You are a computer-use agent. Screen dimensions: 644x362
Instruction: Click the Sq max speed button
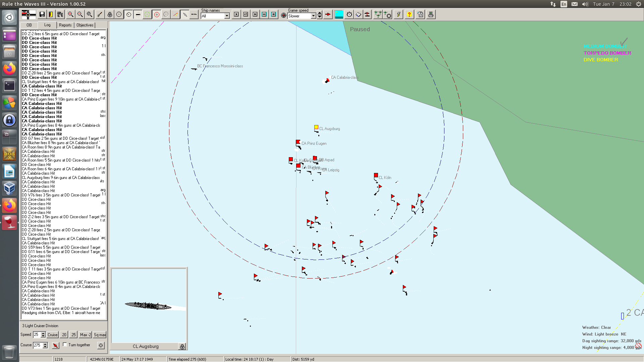pos(100,335)
